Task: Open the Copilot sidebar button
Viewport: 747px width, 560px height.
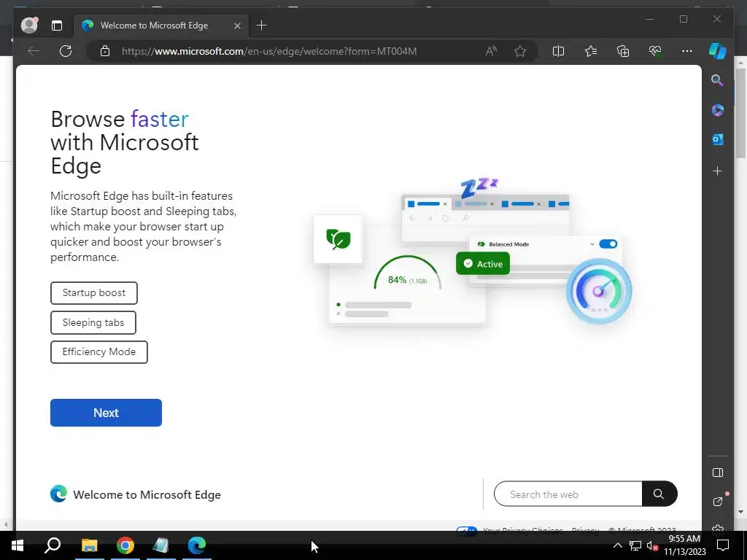Action: (x=718, y=51)
